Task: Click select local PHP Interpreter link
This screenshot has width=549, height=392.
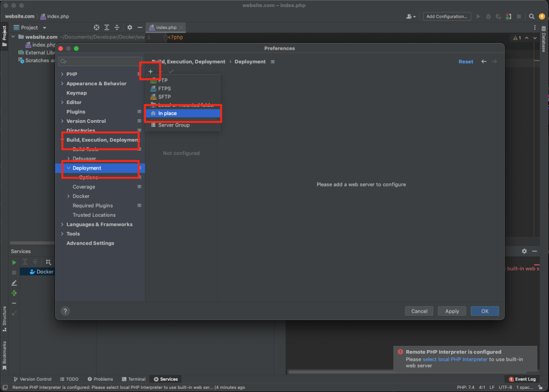Action: pos(455,359)
